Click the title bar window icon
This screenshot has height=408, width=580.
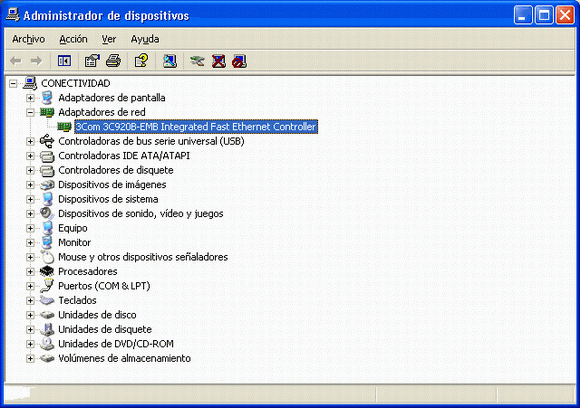coord(13,15)
